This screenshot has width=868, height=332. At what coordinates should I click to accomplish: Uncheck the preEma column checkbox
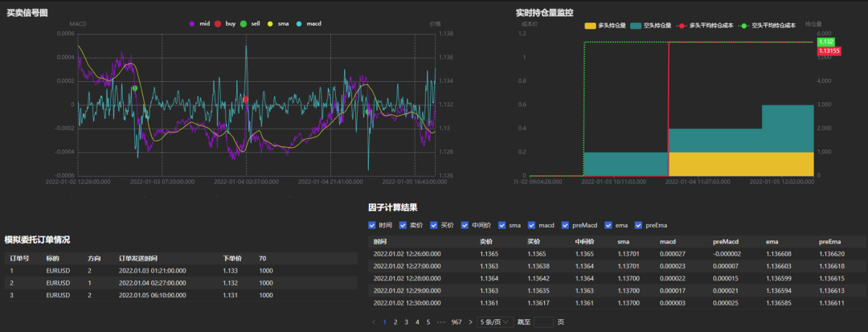pos(638,225)
